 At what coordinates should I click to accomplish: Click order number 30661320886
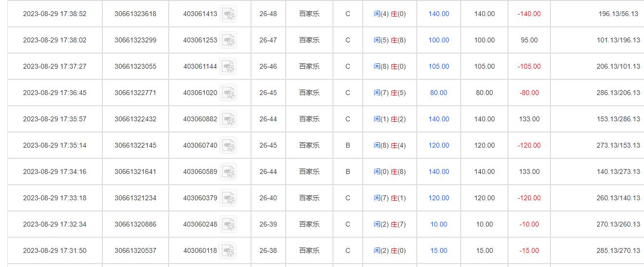click(x=136, y=225)
